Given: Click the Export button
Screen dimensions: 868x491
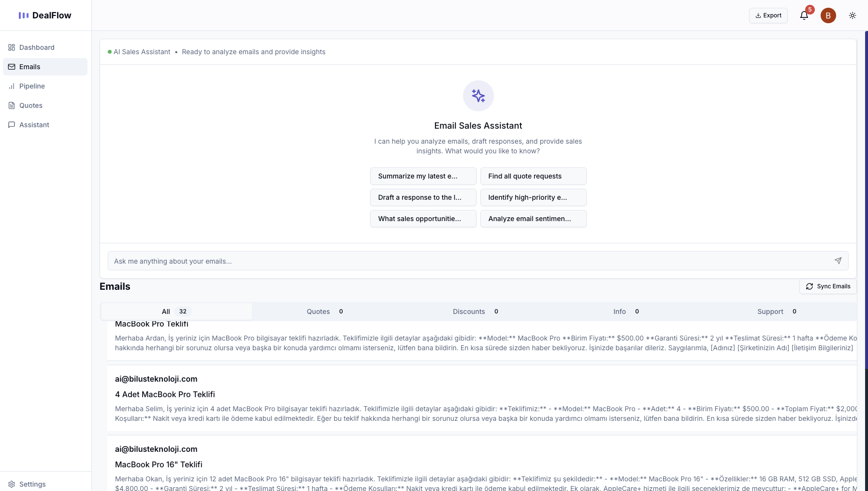Looking at the screenshot, I should [768, 15].
